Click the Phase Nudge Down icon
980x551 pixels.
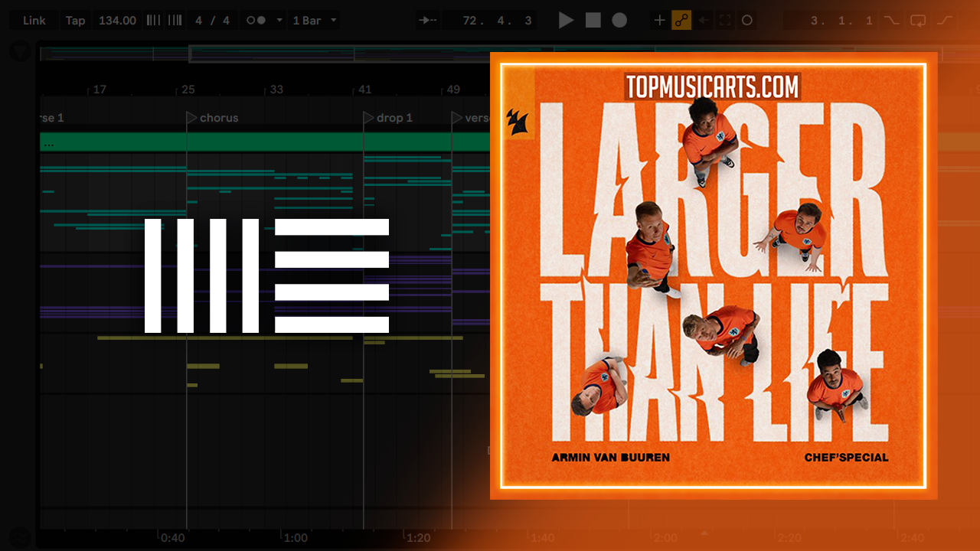tap(154, 21)
